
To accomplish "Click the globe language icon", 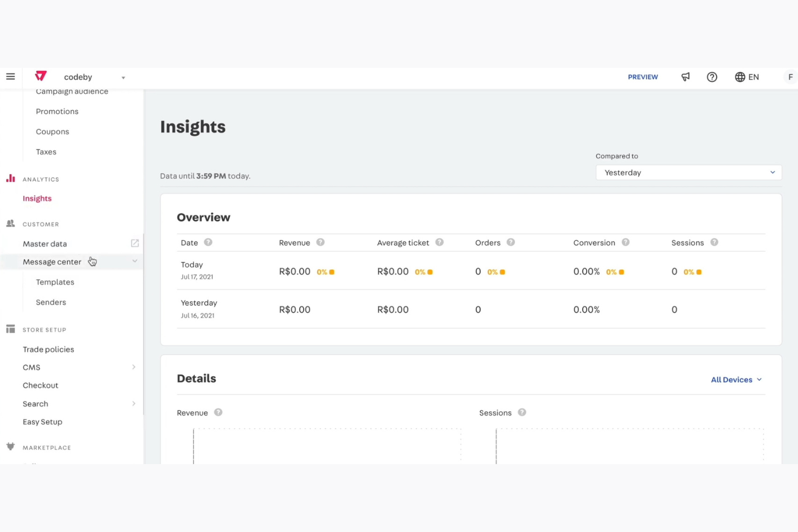I will 740,77.
